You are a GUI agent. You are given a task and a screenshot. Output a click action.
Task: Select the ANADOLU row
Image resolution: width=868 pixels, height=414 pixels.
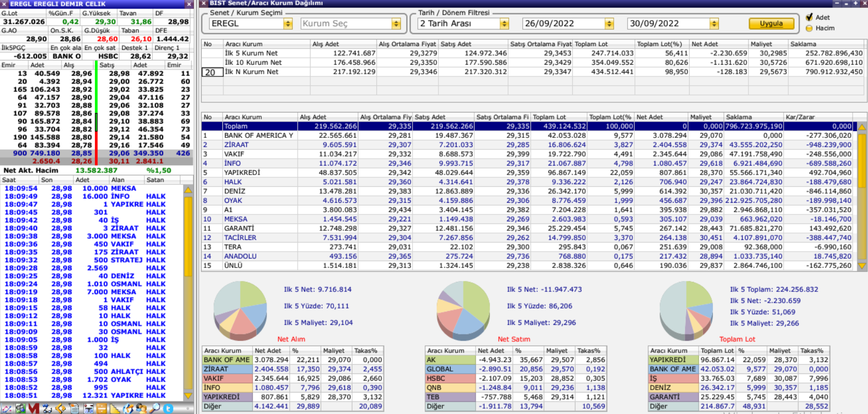[x=529, y=256]
